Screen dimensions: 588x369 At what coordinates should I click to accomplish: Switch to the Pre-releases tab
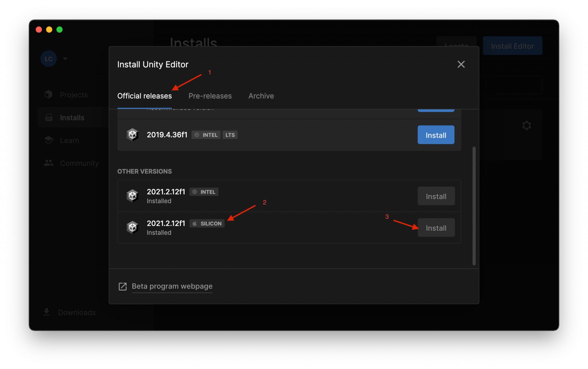pos(210,96)
